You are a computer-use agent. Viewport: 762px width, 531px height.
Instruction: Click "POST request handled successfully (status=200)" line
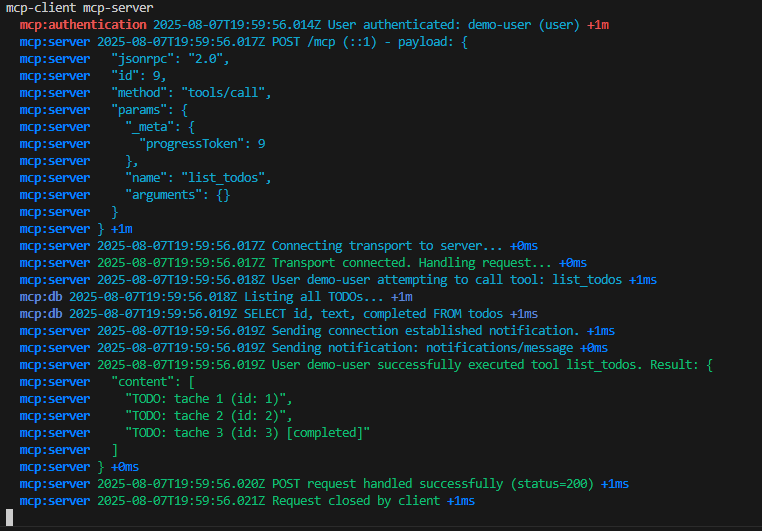point(433,484)
